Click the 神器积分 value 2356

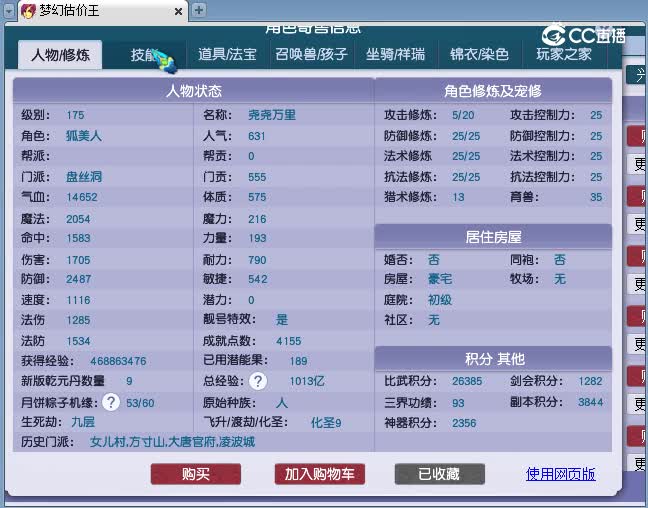pos(464,423)
